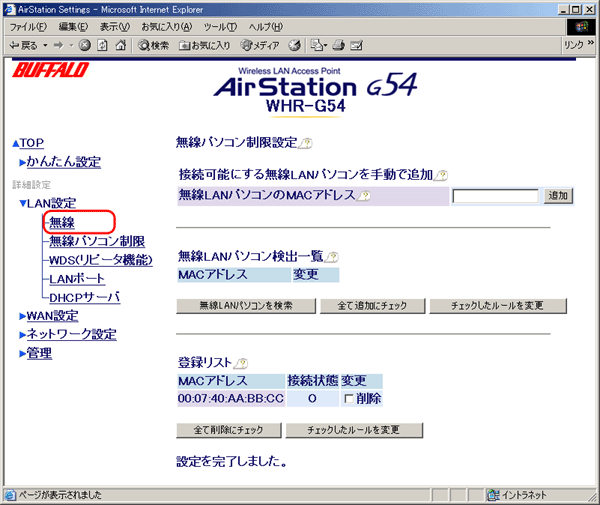Open the お気に入り (Favorites) toolbar button
The height and width of the screenshot is (505, 600).
pyautogui.click(x=205, y=45)
